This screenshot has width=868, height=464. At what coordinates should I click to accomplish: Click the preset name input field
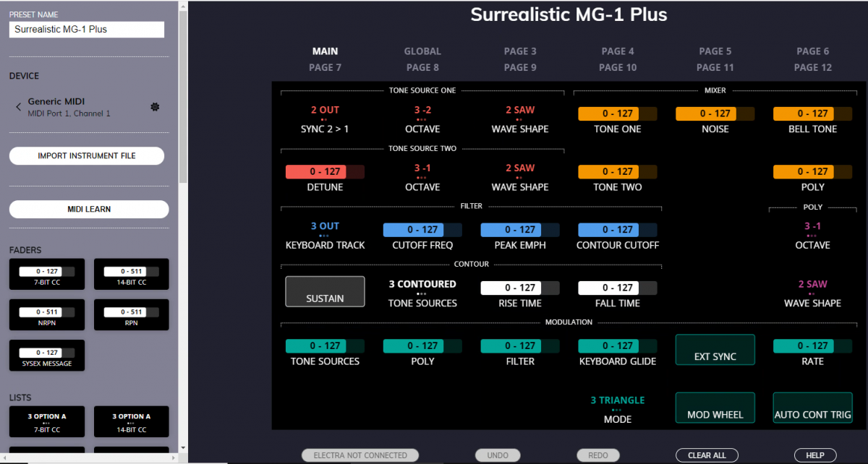tap(87, 30)
